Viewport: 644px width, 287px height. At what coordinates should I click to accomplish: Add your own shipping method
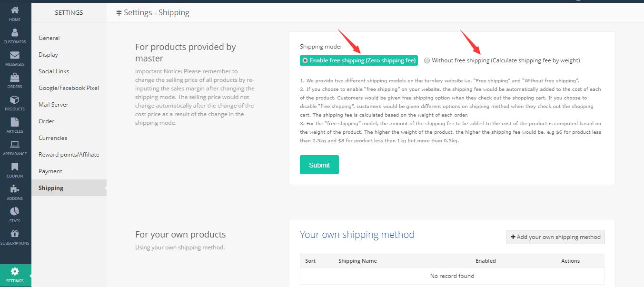tap(555, 237)
